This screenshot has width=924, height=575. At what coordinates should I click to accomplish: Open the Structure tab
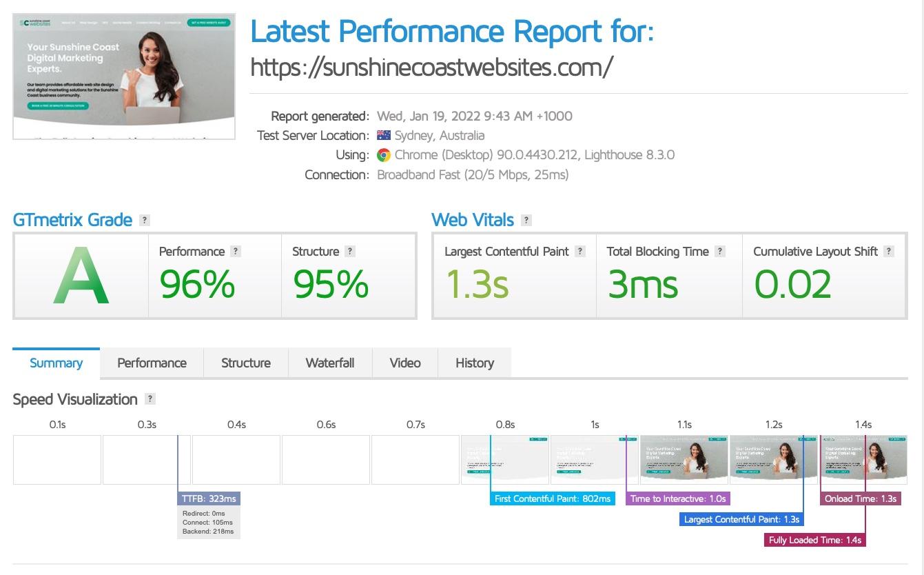[x=246, y=363]
